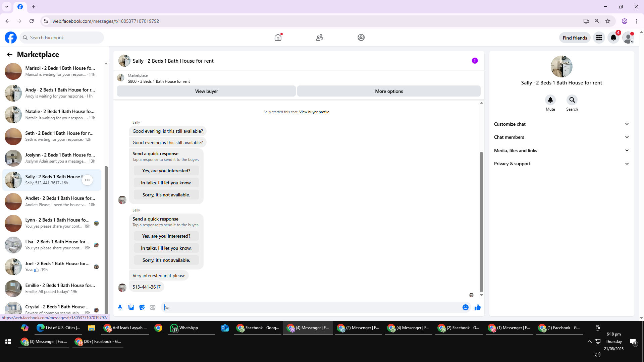Screen dimensions: 644x362
Task: Expand the Chat members section
Action: (x=561, y=137)
